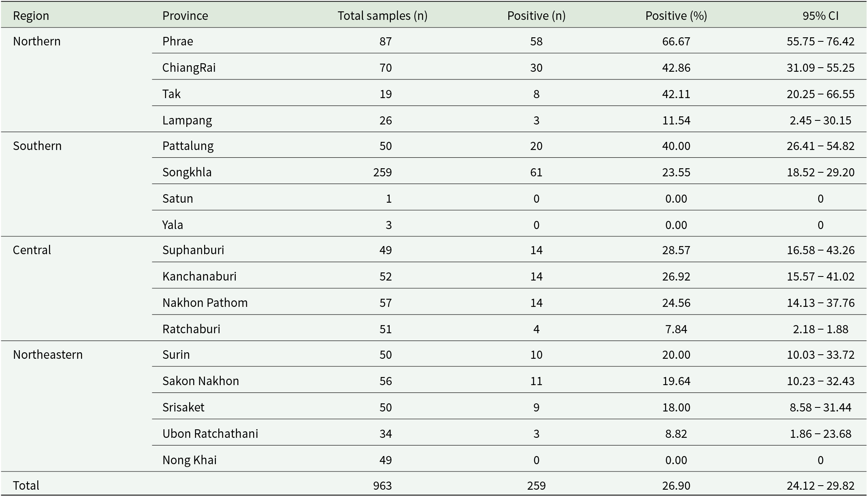Select the Phrae province cell

point(178,41)
